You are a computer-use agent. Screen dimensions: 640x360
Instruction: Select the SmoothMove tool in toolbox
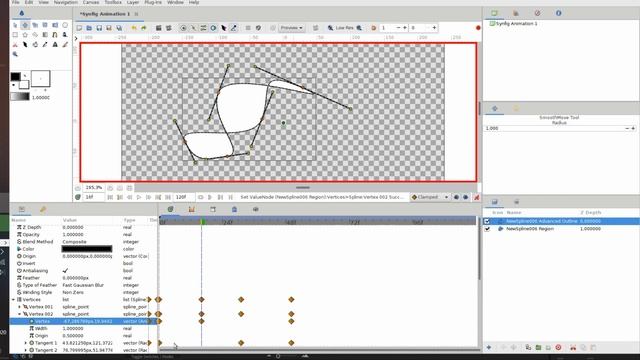[x=25, y=25]
